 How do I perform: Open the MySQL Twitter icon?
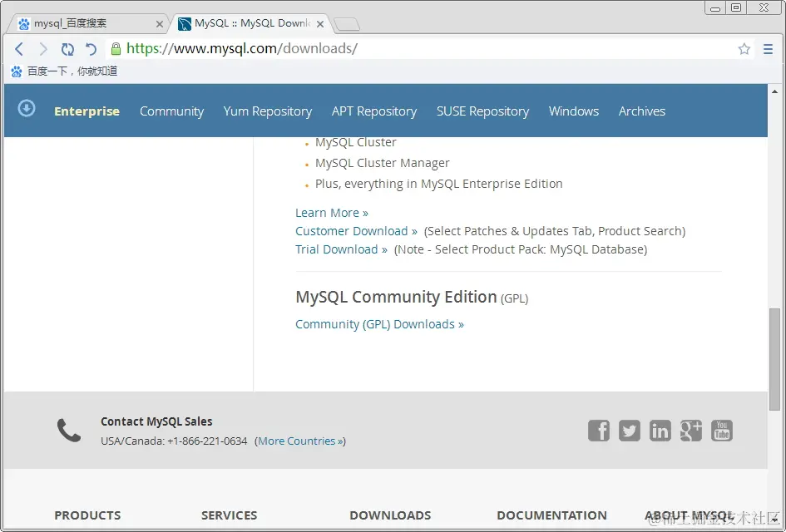629,431
